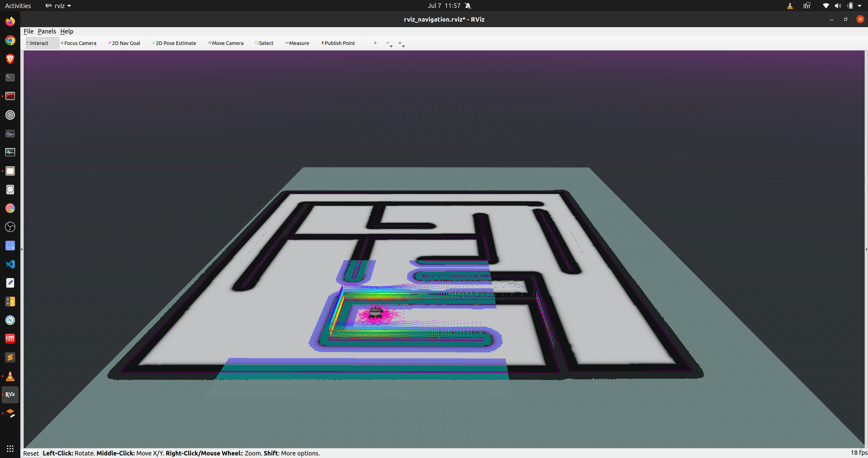Click the blue plus add-tool icon
868x458 pixels.
(375, 43)
